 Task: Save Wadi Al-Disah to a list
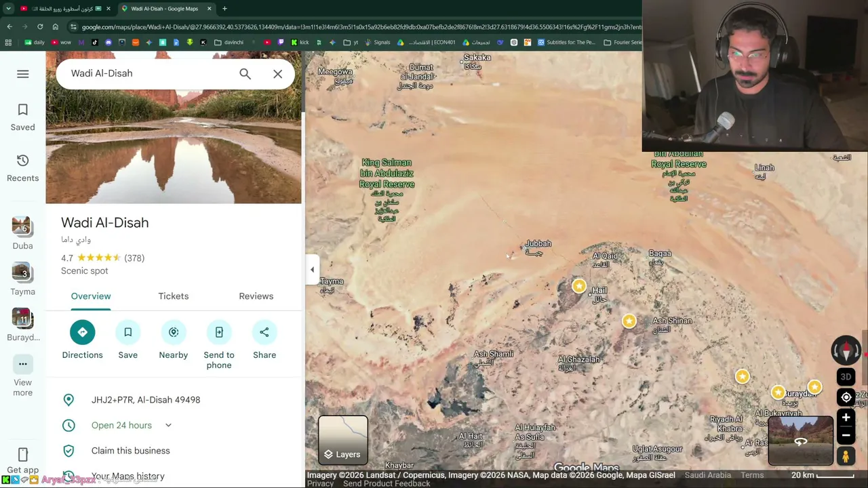click(127, 340)
